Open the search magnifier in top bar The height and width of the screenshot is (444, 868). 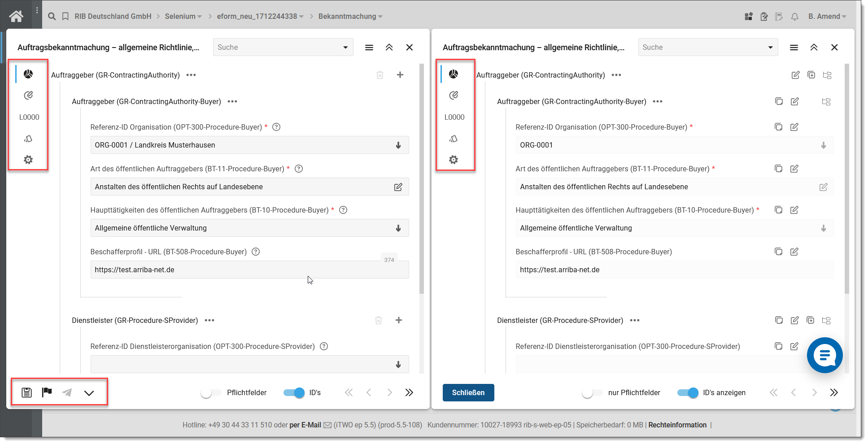tap(52, 17)
